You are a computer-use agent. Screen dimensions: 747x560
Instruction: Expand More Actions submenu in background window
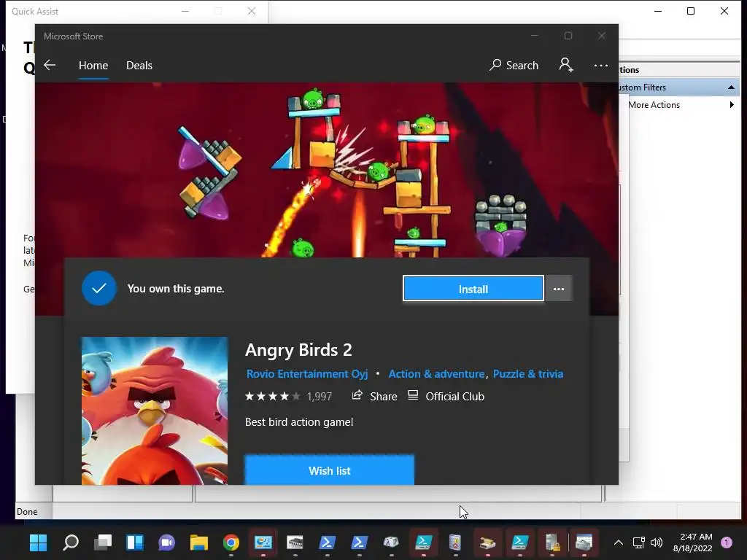732,105
